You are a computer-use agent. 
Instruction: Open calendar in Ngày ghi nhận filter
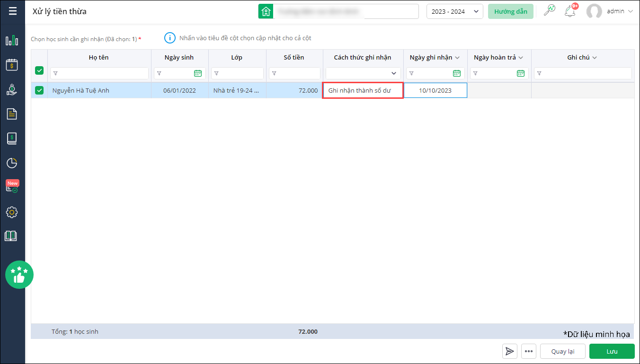pos(456,73)
